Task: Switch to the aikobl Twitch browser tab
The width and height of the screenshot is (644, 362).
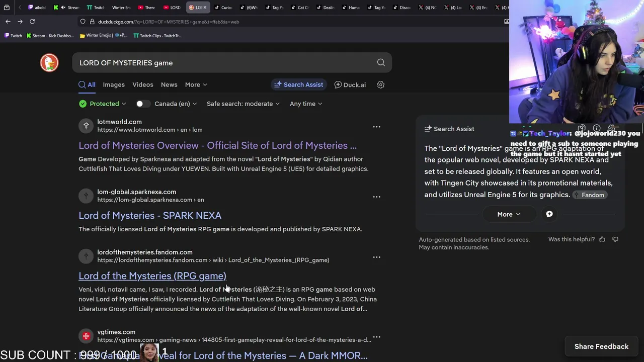Action: pos(37,8)
